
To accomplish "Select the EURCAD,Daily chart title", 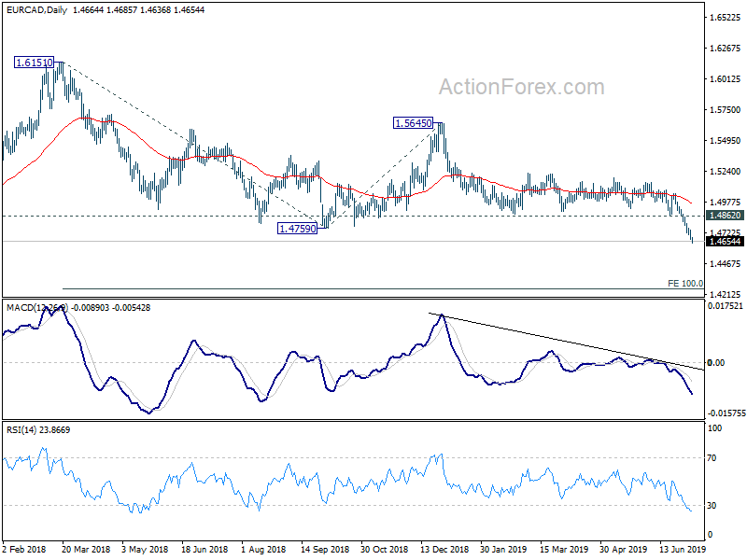I will (x=37, y=9).
